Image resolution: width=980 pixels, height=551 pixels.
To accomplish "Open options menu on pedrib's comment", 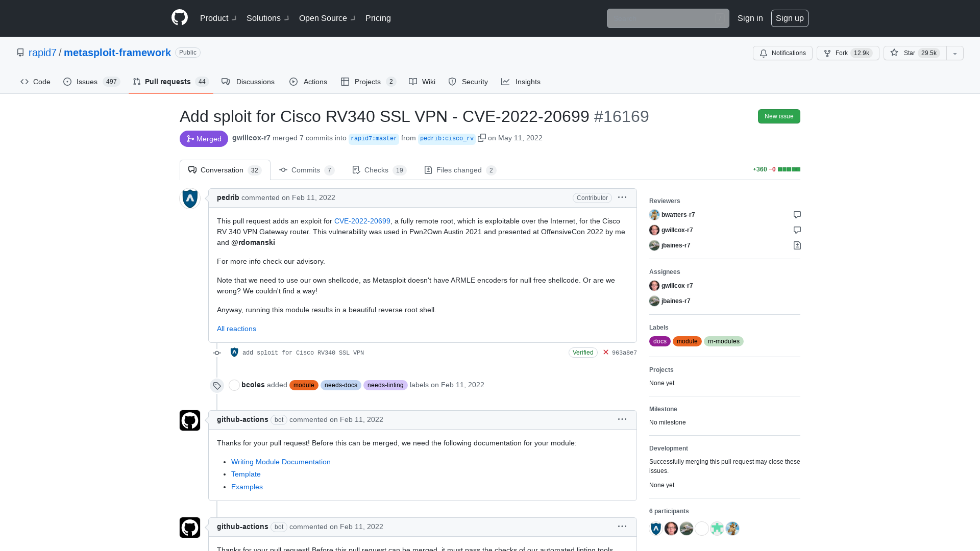I will [622, 197].
